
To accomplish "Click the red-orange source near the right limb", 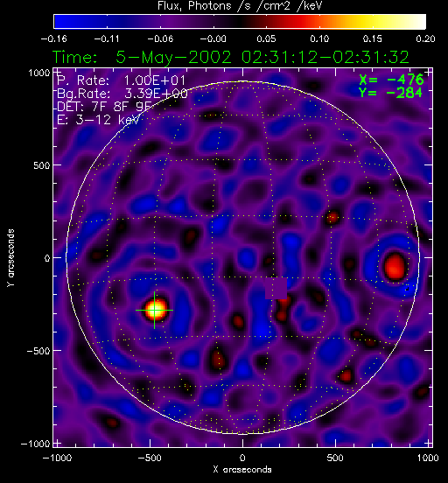I will tap(395, 267).
